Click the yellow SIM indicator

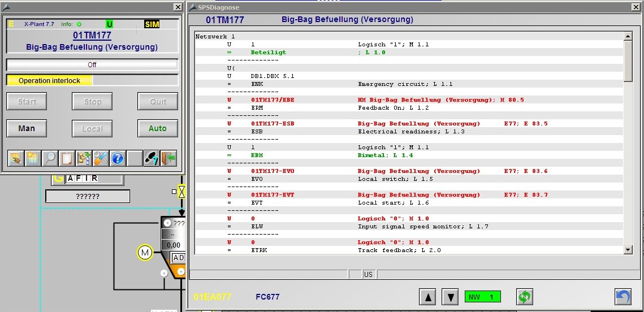[152, 24]
